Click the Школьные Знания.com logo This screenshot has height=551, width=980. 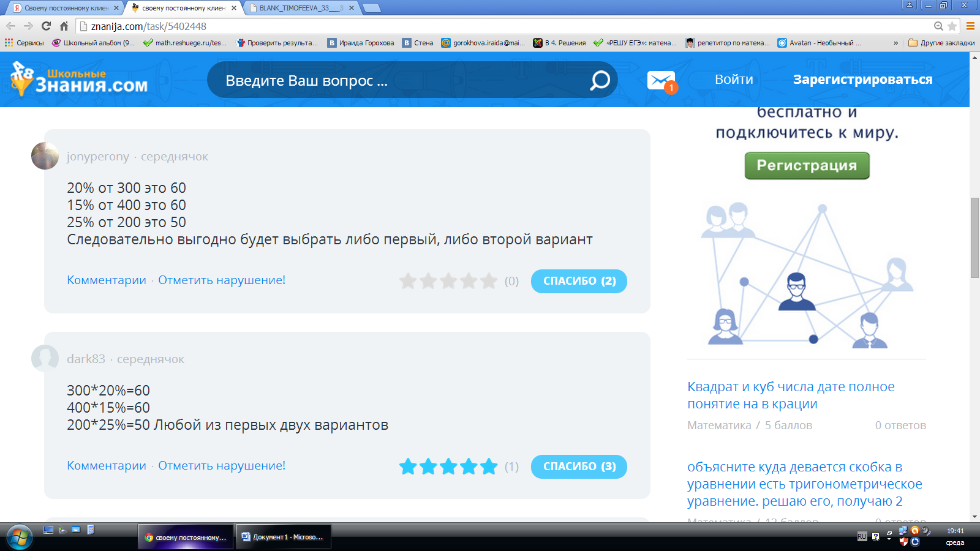[79, 79]
